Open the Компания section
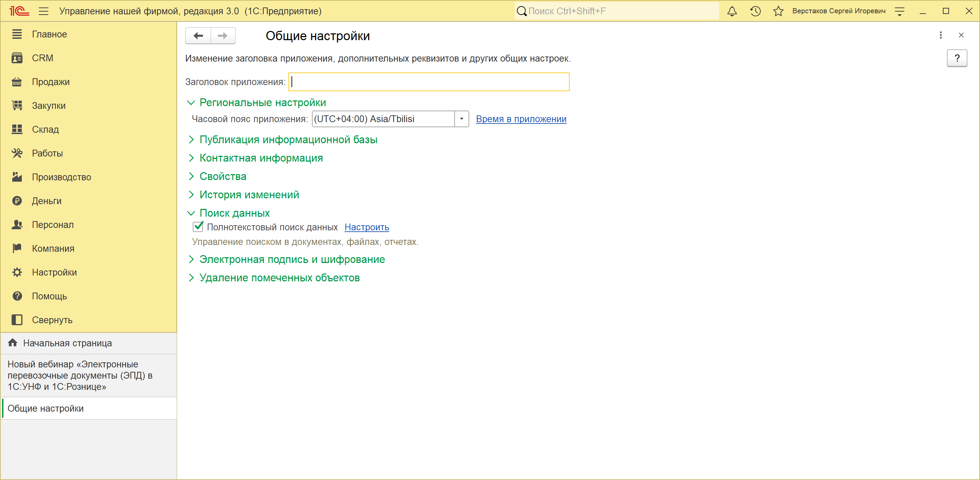The image size is (980, 480). (89, 249)
